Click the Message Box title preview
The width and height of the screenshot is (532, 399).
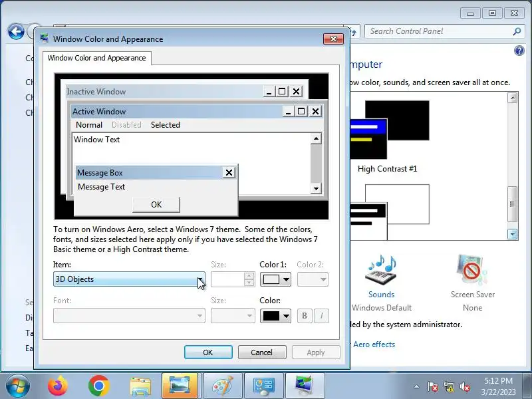pos(149,173)
